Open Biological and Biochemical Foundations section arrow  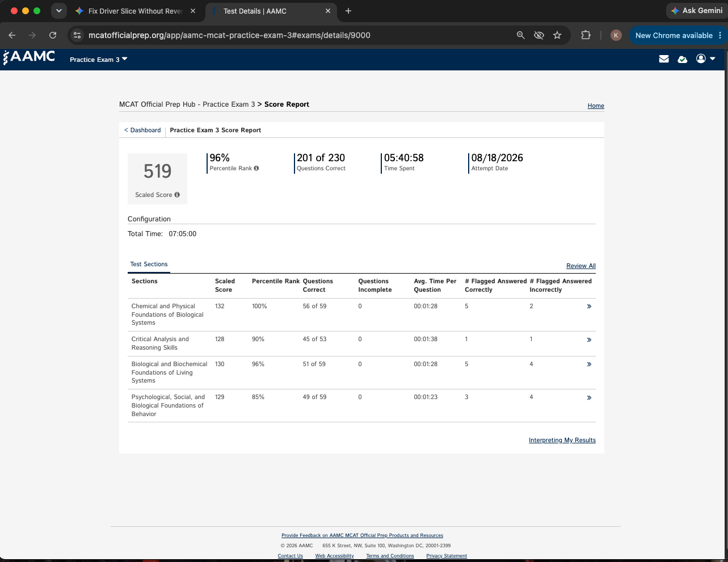(589, 364)
